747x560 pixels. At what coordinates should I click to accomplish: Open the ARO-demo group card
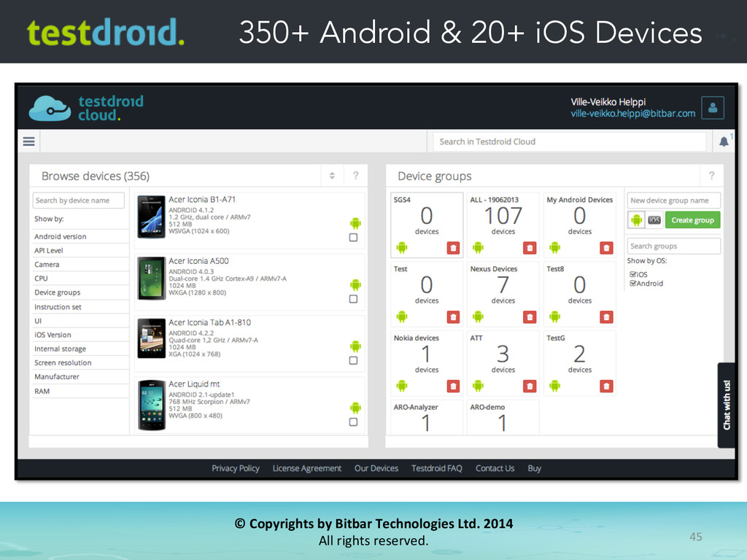[503, 417]
